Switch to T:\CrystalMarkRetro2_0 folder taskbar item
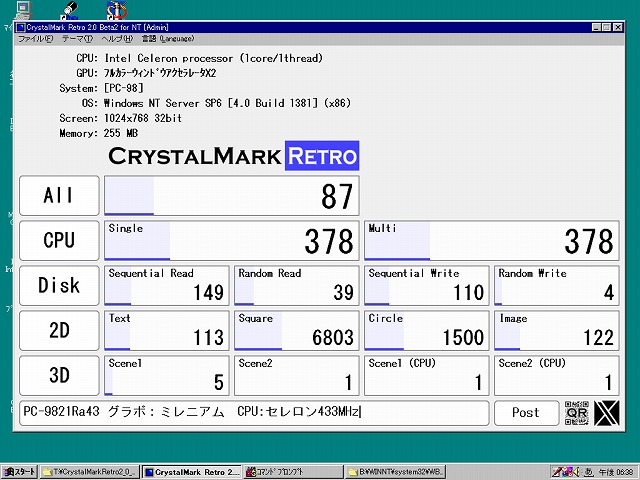 pyautogui.click(x=89, y=472)
